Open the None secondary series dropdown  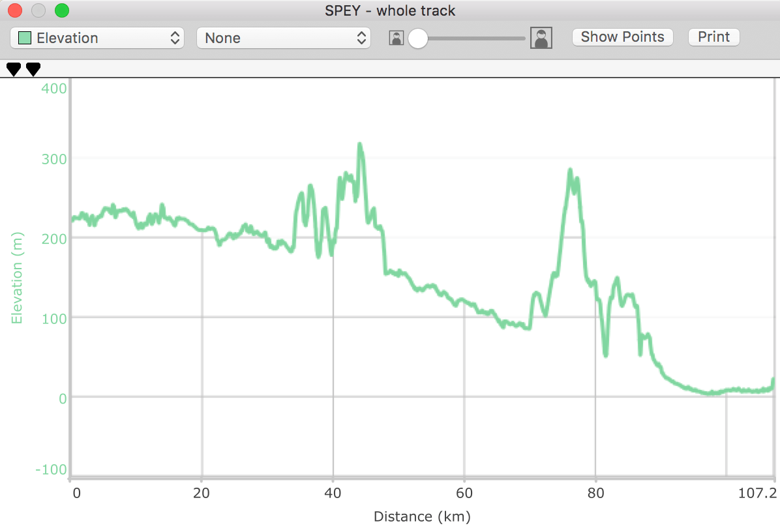click(x=283, y=38)
